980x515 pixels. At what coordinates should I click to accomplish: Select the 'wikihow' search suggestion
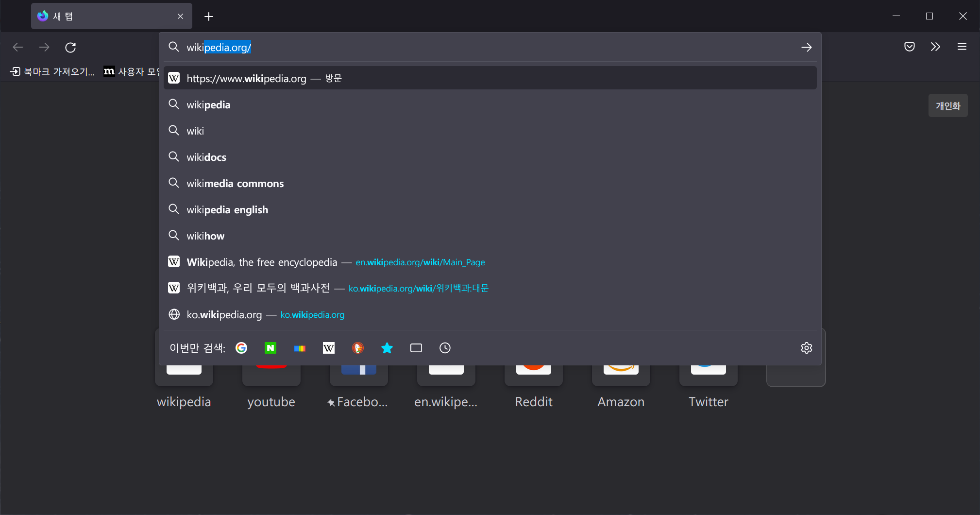click(x=490, y=236)
